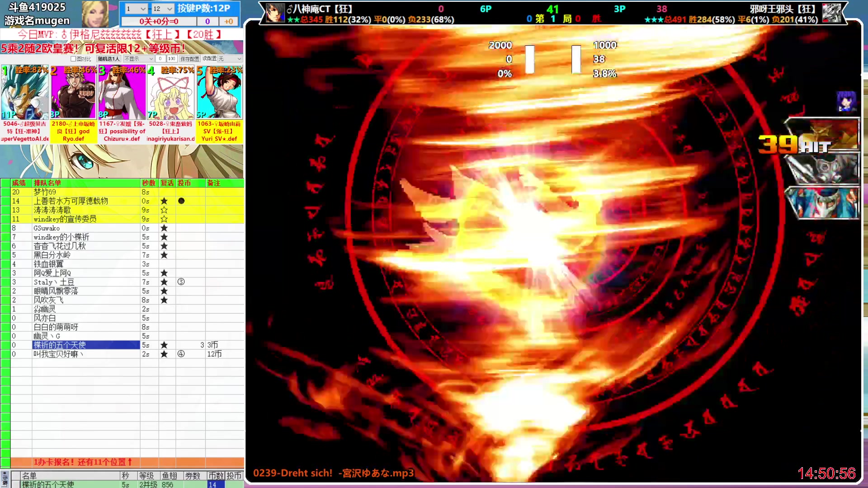Click hollow star in 涛涛涛歌 row

coord(164,210)
